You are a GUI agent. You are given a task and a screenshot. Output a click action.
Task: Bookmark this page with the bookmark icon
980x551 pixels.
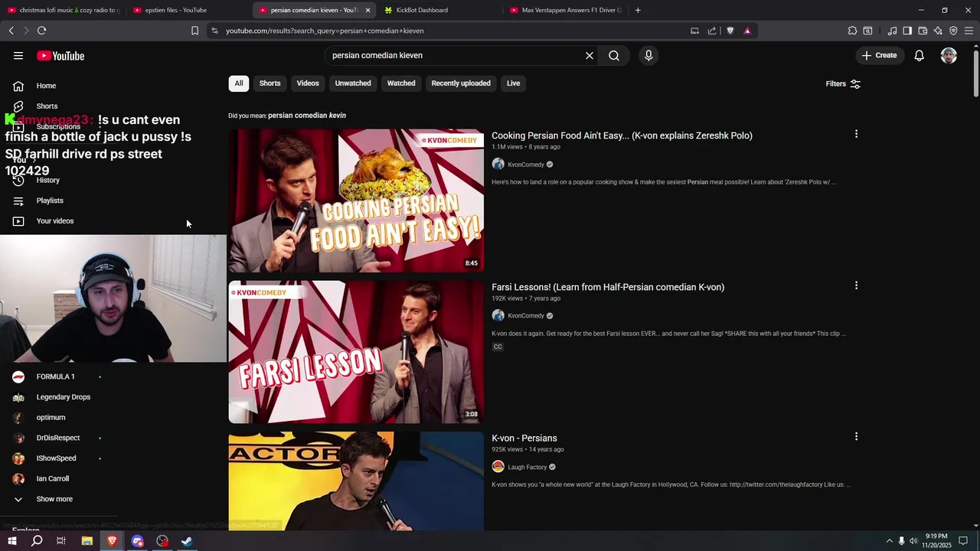point(194,31)
